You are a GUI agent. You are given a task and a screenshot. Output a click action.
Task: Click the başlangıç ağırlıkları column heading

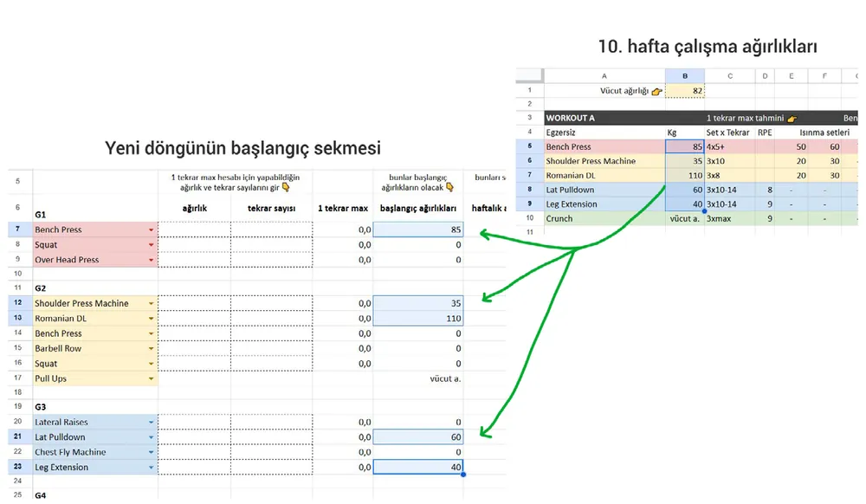tap(418, 208)
